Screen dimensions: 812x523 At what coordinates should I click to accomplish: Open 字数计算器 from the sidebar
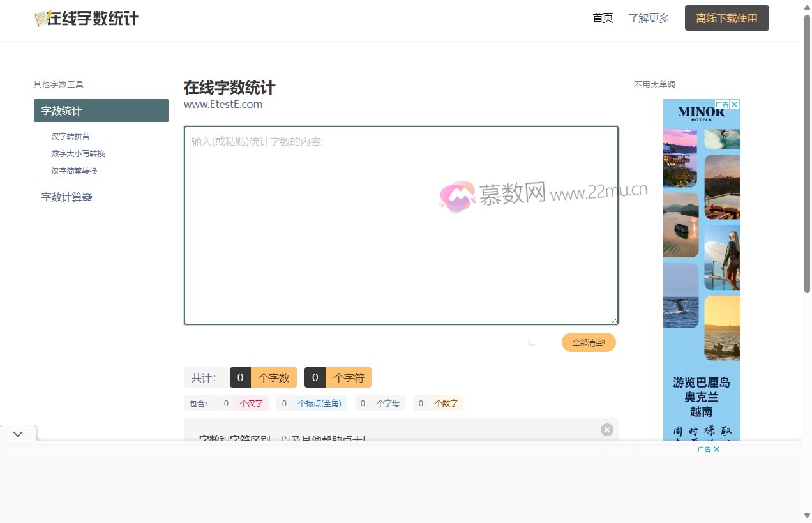(67, 197)
